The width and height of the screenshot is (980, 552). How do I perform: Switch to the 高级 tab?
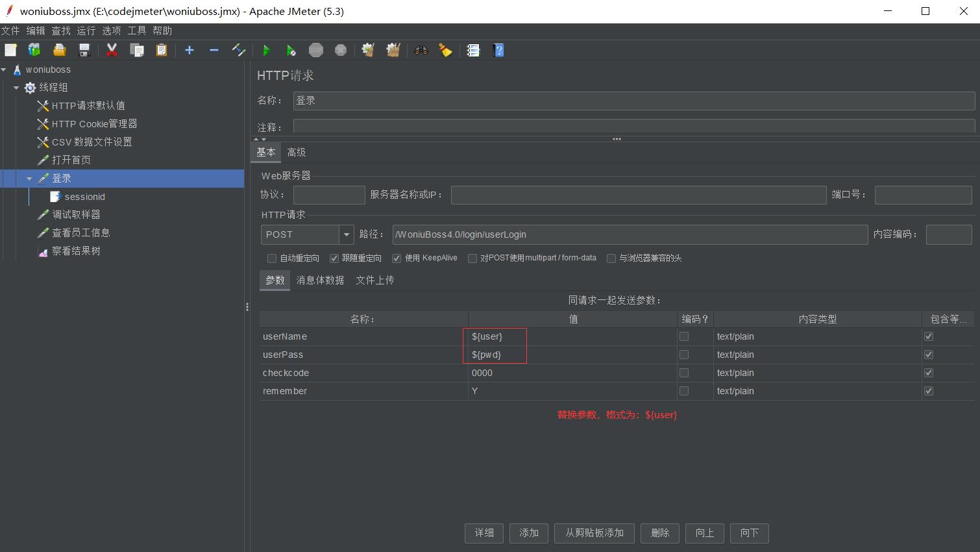(x=297, y=152)
